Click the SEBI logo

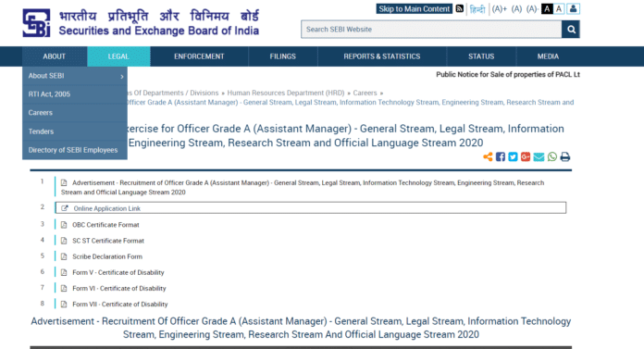point(37,23)
